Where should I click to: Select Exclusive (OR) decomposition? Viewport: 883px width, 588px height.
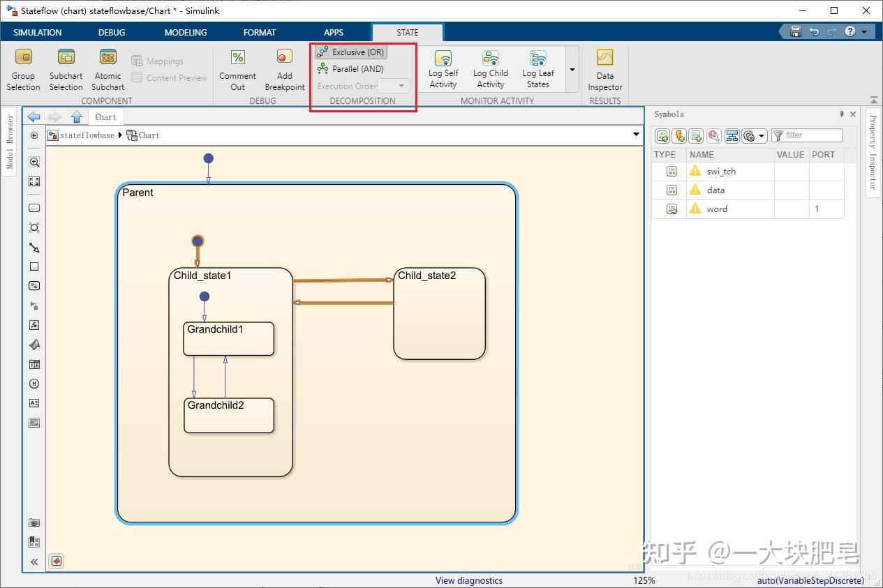tap(350, 52)
